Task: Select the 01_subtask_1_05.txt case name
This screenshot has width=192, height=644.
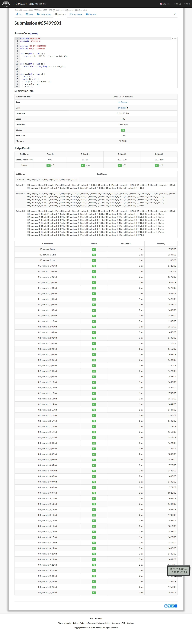Action: (47, 293)
